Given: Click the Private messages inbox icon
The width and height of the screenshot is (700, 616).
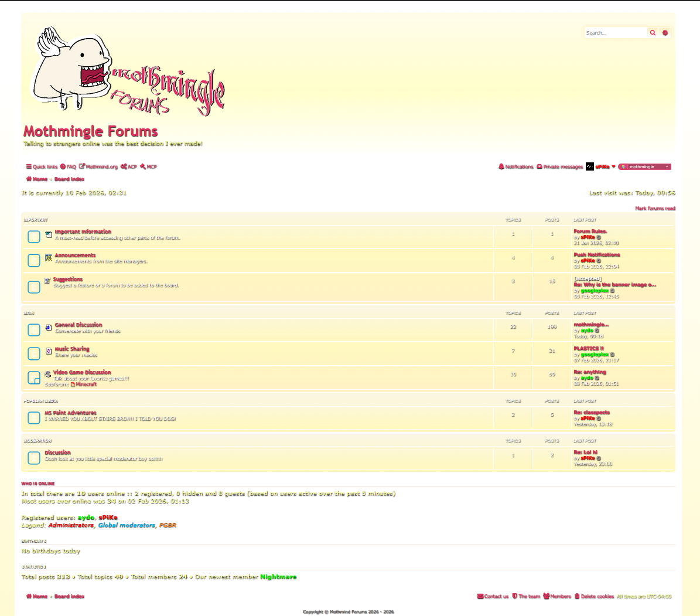Looking at the screenshot, I should coord(539,167).
